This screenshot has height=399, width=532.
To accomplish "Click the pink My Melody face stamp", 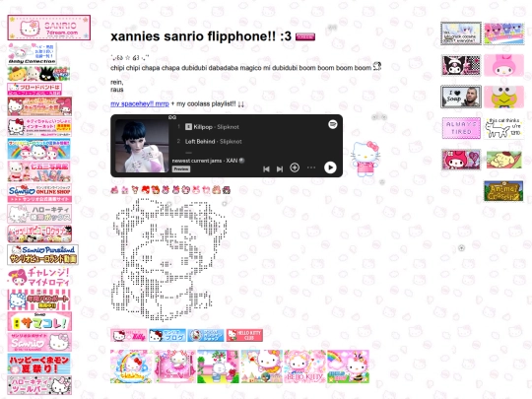I will tap(503, 65).
